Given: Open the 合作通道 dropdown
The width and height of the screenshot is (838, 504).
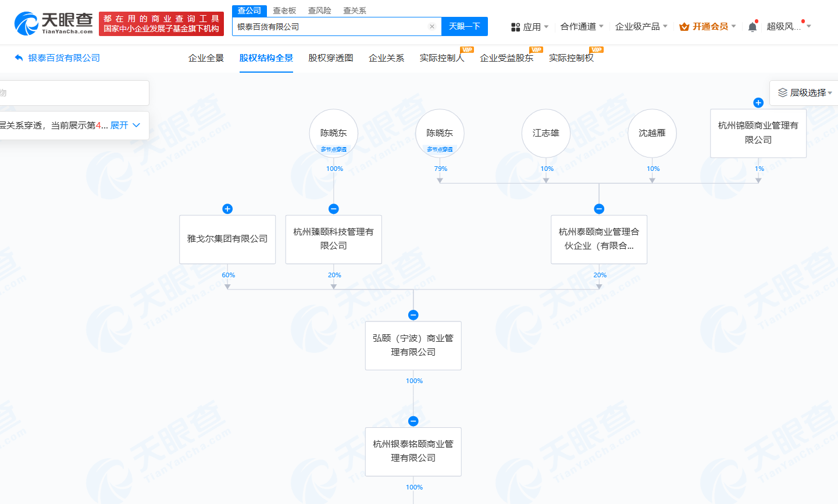Looking at the screenshot, I should coord(582,27).
